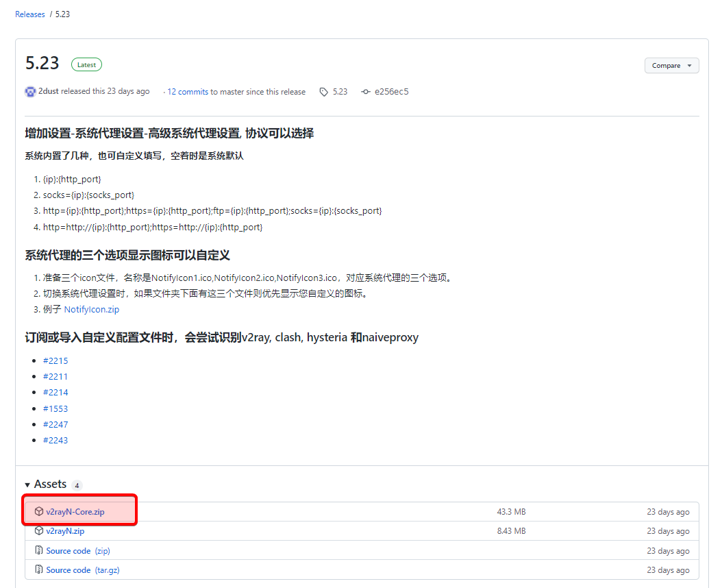
Task: Click the package icon for v2rayN.zip
Action: click(39, 531)
